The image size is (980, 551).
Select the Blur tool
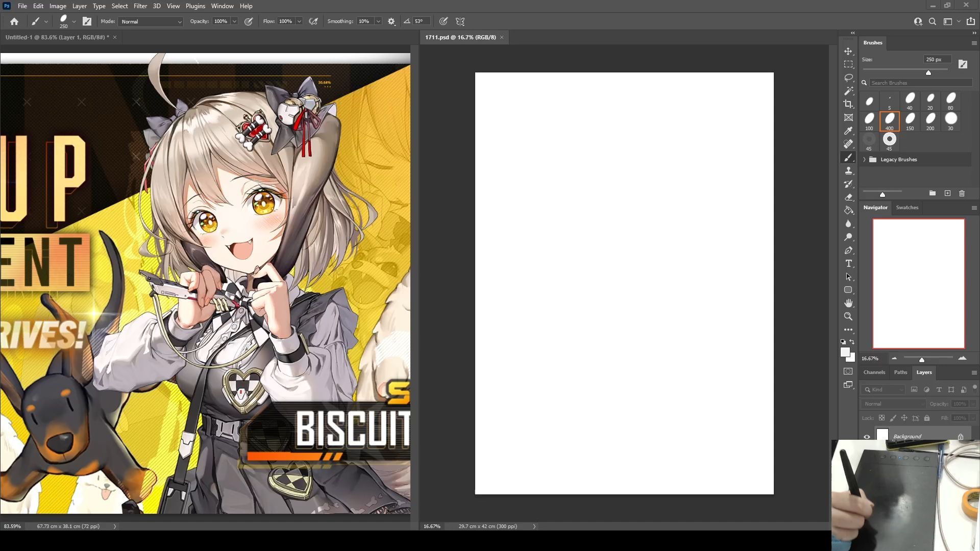[848, 224]
